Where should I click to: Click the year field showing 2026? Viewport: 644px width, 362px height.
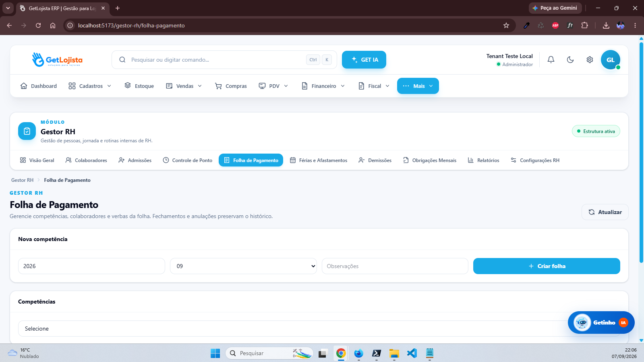(91, 266)
